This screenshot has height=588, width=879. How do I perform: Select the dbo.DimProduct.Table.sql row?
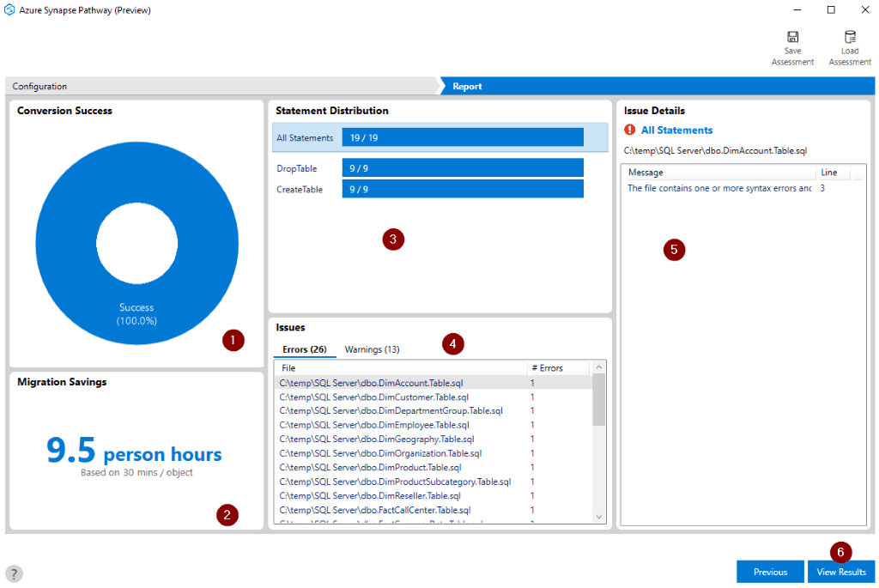tap(433, 467)
